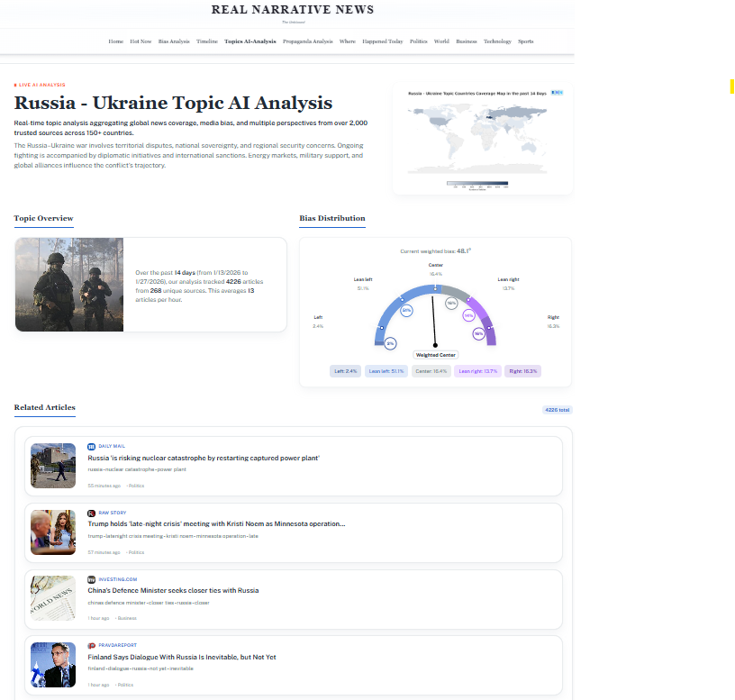
Task: Click the Trump article thumbnail image
Action: tap(53, 532)
